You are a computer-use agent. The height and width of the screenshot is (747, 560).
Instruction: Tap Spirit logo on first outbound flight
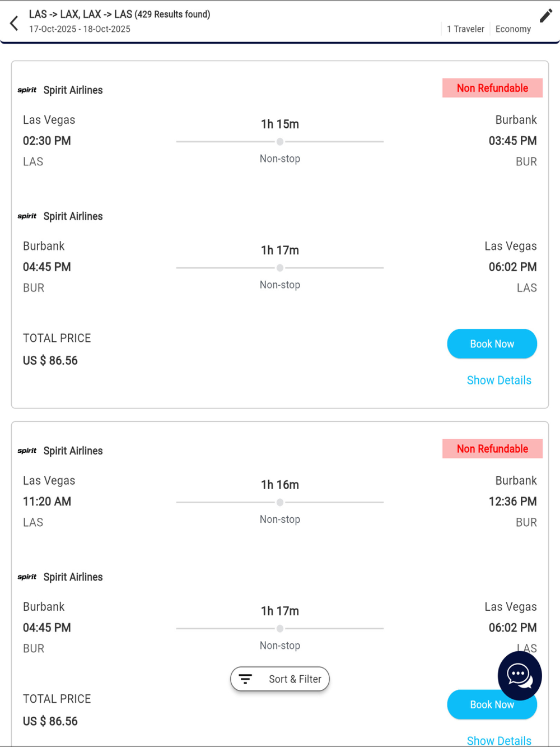[27, 90]
